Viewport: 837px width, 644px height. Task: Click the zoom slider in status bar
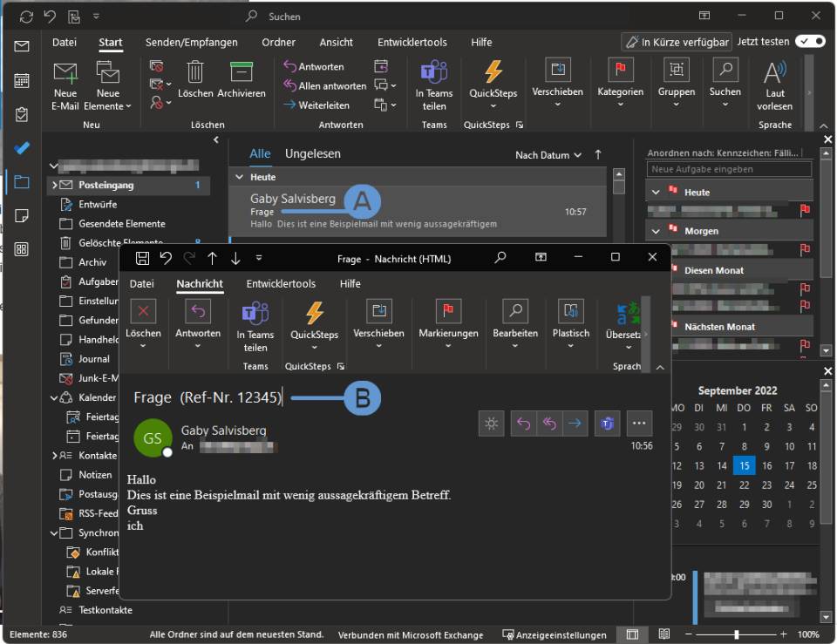coord(738,634)
